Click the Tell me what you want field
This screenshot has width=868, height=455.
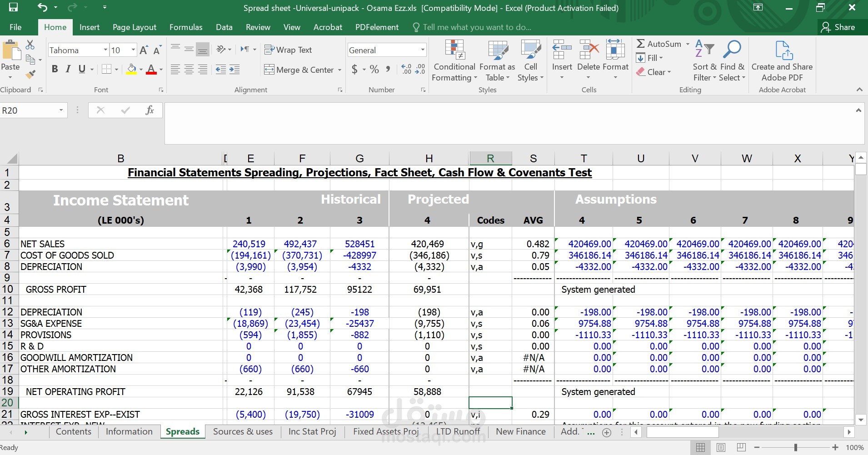tap(476, 27)
